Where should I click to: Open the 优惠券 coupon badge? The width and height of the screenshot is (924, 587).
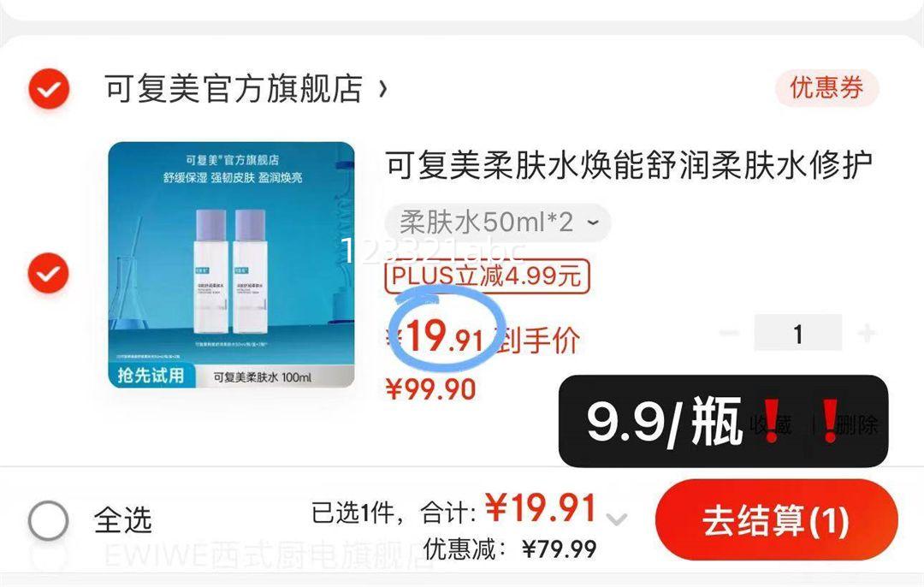point(826,88)
